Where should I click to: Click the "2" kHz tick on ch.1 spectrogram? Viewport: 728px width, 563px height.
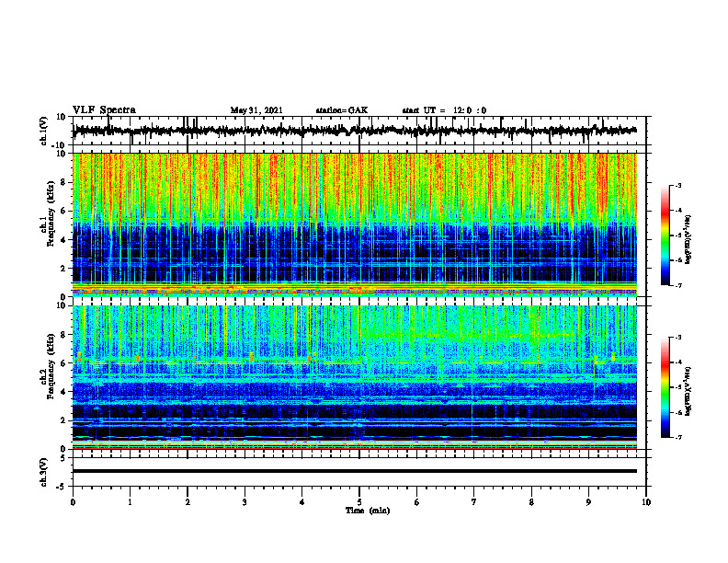64,268
